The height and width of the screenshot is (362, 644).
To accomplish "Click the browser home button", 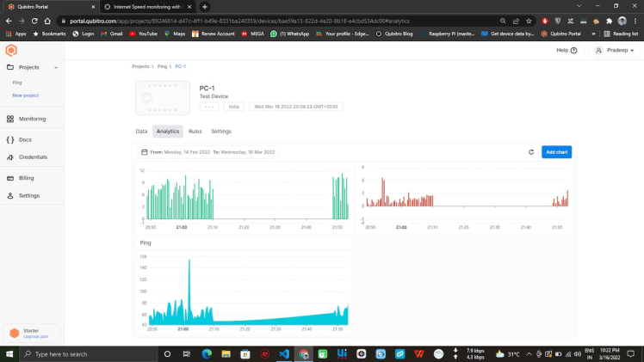I will [47, 21].
